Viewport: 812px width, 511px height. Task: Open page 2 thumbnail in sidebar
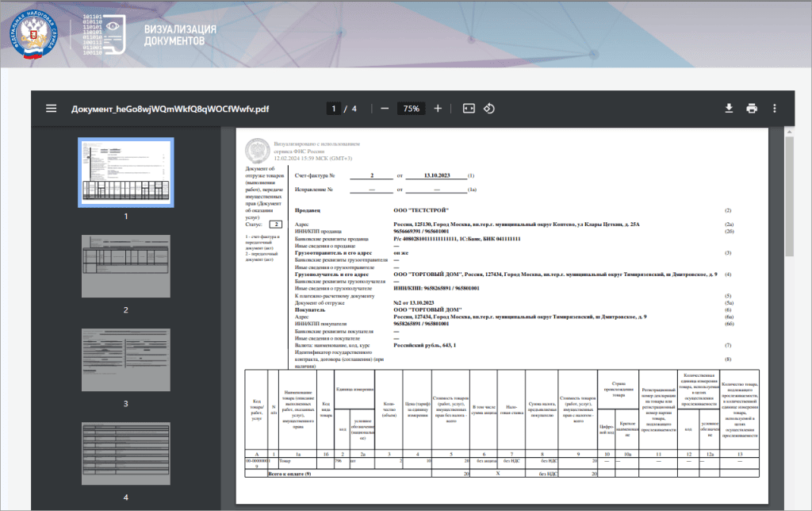[x=124, y=266]
